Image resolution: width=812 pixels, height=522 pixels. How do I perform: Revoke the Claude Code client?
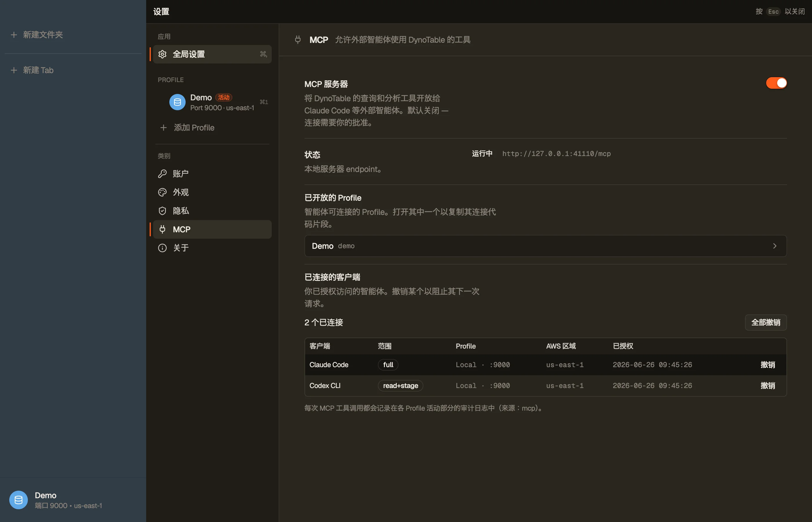[768, 365]
